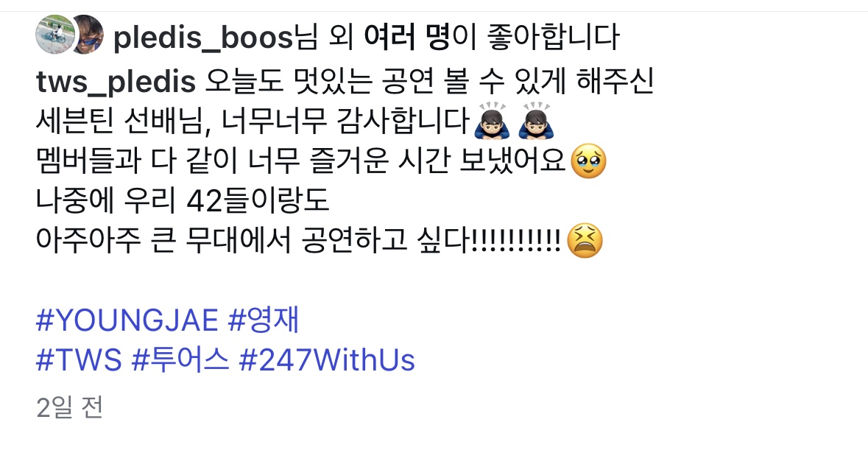
Task: Tap the #영재 hashtag
Action: point(263,320)
